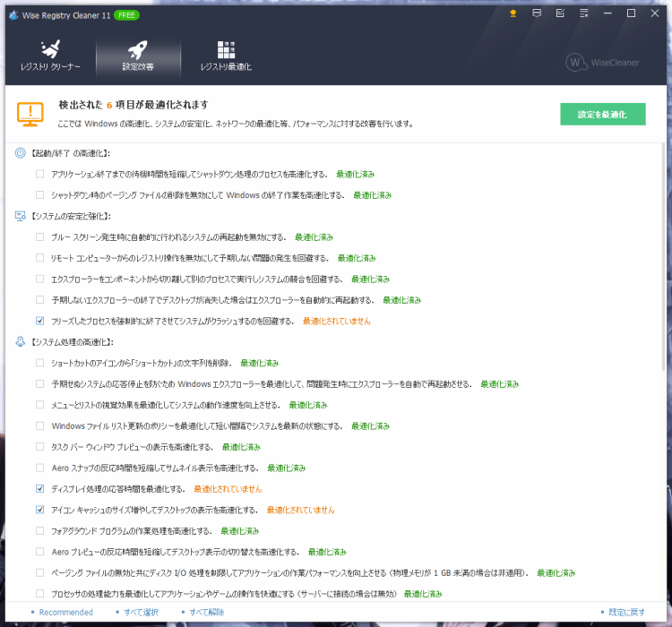Check ショートカットのアイコン string removal option
672x627 pixels.
39,363
